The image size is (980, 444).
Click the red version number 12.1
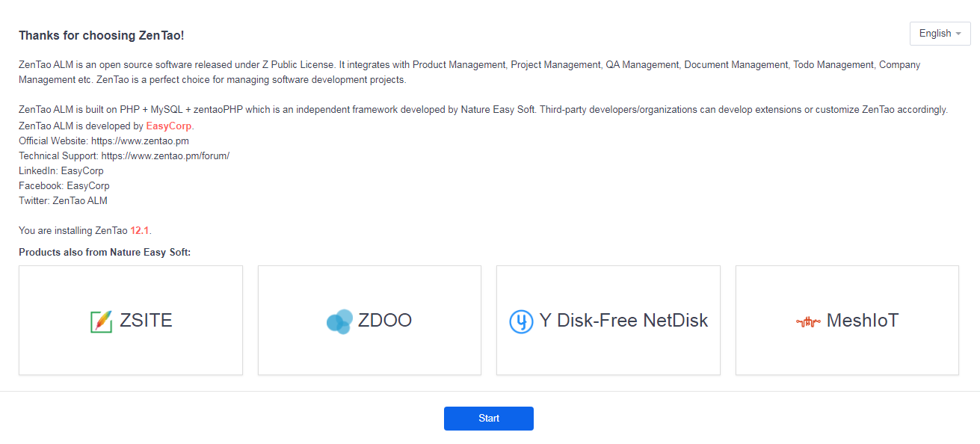[x=140, y=231]
